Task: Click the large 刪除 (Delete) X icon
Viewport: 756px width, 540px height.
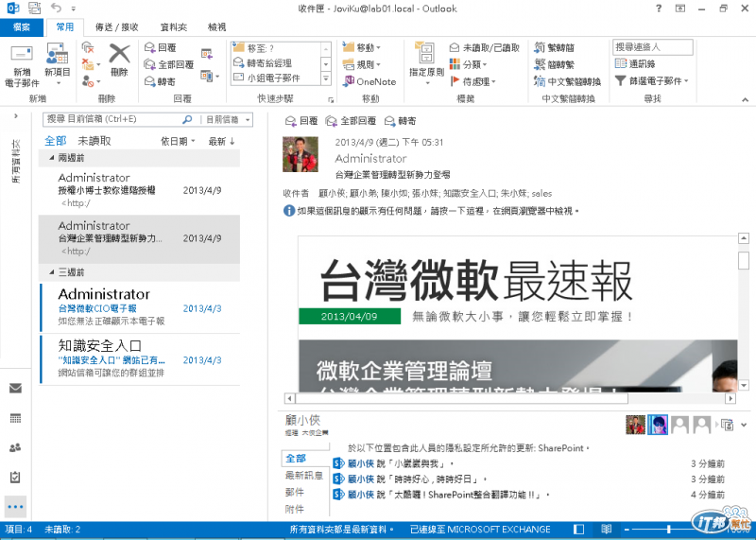Action: click(x=119, y=60)
